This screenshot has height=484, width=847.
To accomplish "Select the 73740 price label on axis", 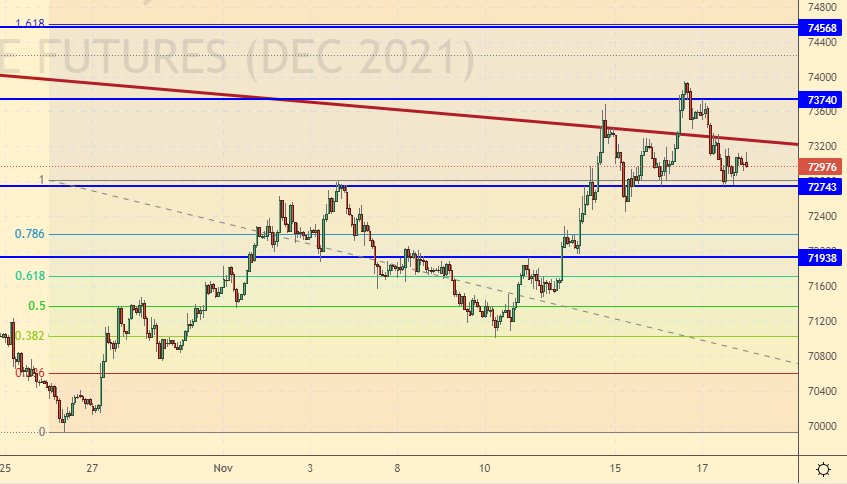I will coord(822,100).
